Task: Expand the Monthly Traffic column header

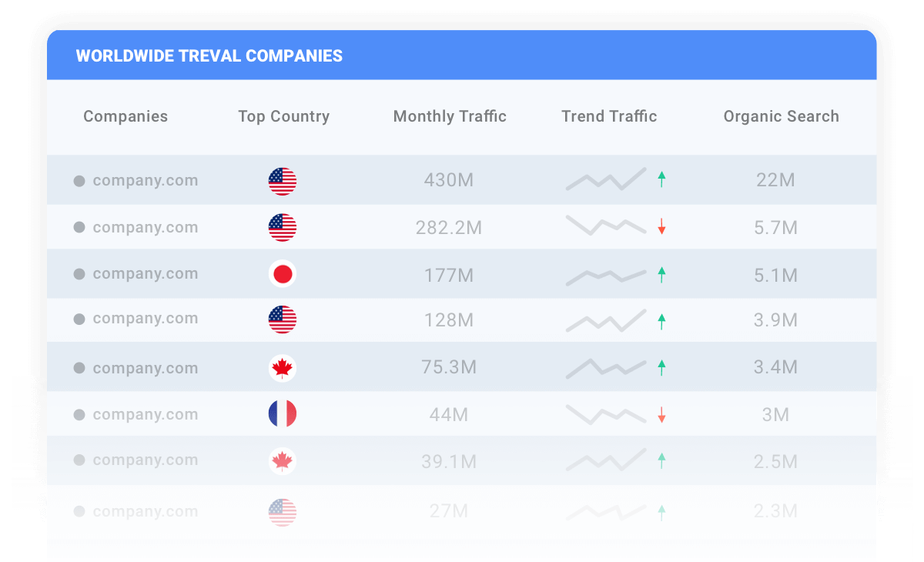Action: coord(450,116)
